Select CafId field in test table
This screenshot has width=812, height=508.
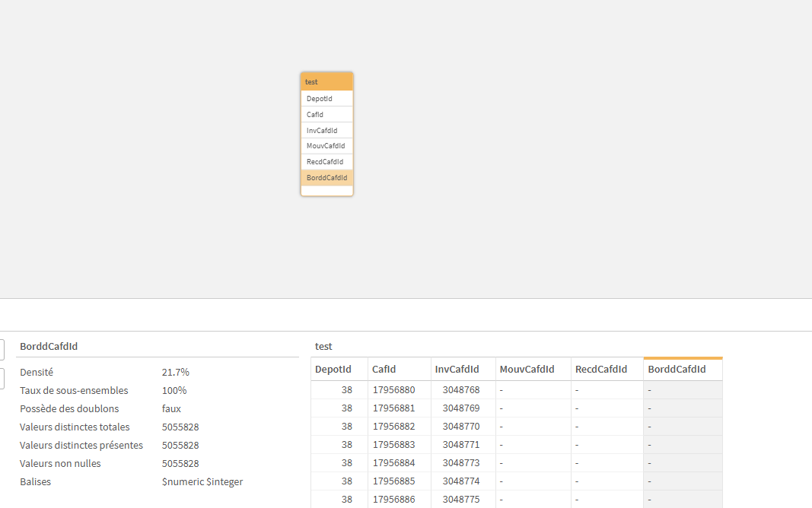(x=326, y=115)
